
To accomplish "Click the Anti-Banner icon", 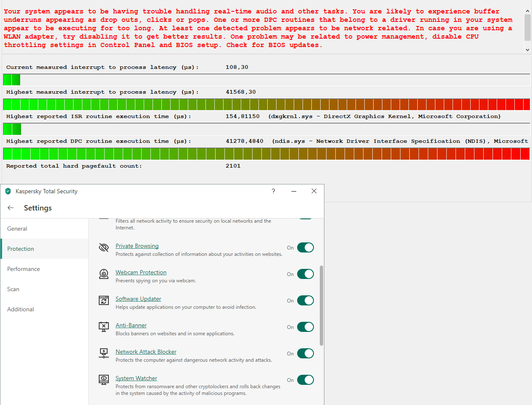I will point(104,327).
